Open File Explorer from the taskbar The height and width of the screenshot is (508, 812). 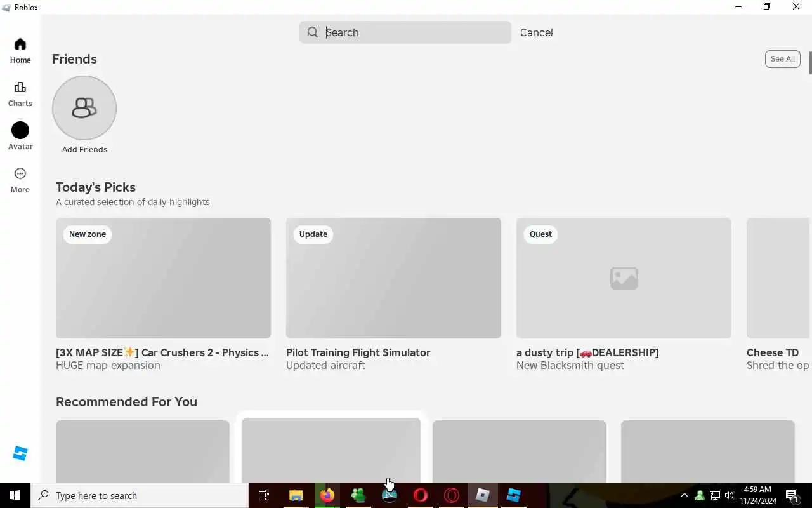click(x=296, y=495)
